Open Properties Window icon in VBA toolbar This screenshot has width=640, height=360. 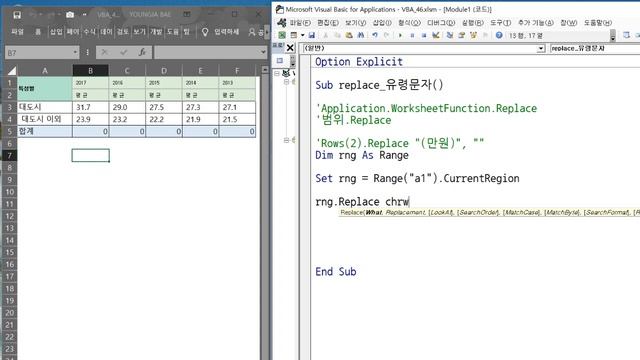pyautogui.click(x=462, y=35)
